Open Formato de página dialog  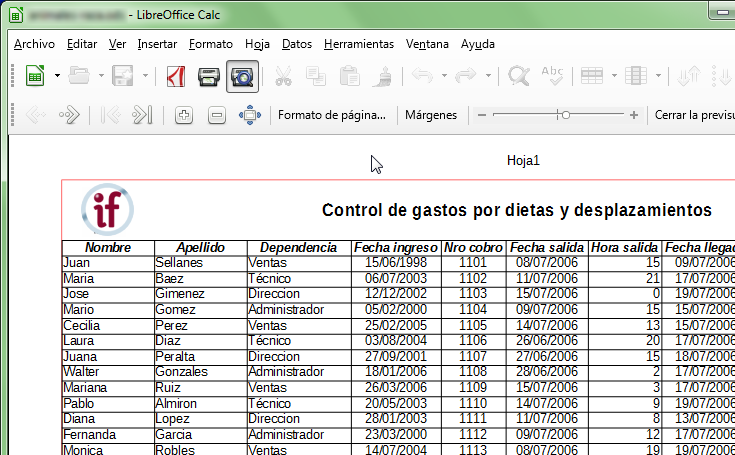tap(332, 115)
